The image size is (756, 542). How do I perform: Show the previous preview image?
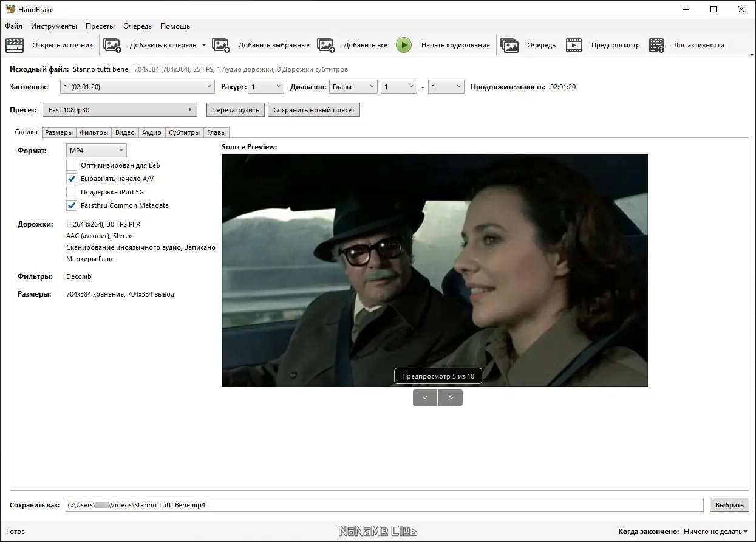point(425,397)
